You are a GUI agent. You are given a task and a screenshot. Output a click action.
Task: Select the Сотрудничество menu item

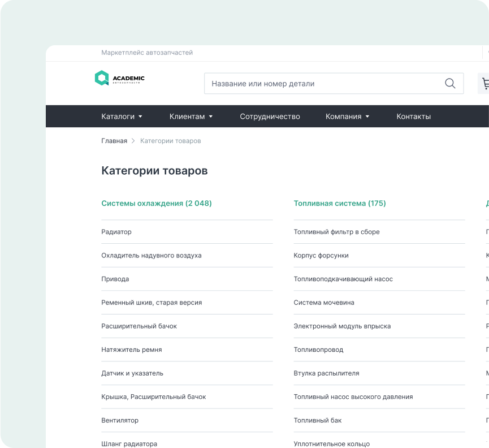pyautogui.click(x=270, y=116)
